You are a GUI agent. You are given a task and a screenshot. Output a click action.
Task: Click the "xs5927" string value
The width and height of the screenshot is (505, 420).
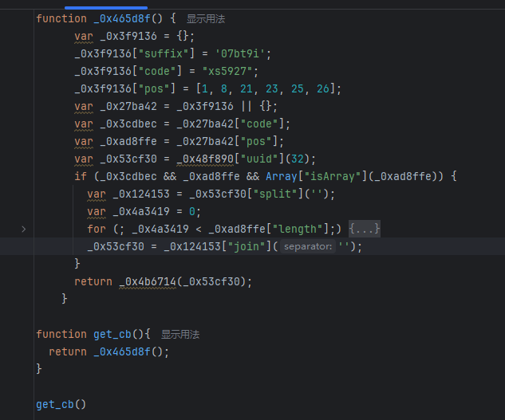point(227,71)
